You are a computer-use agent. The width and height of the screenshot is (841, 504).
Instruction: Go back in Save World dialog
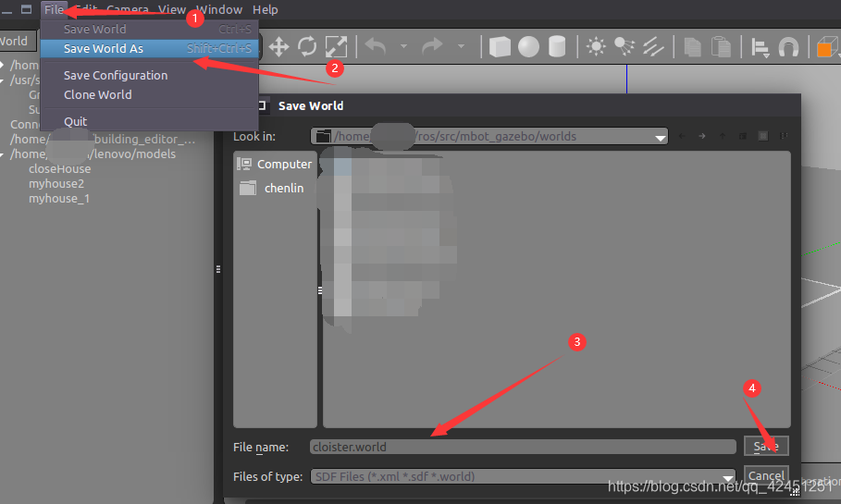click(682, 136)
